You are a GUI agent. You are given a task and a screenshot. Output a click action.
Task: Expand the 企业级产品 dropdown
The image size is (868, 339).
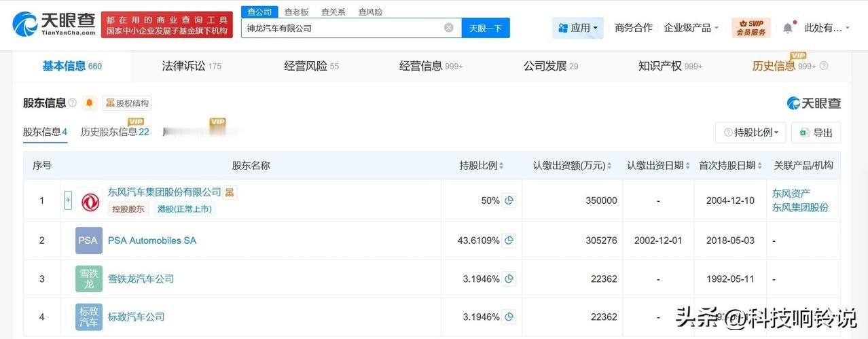coord(691,28)
